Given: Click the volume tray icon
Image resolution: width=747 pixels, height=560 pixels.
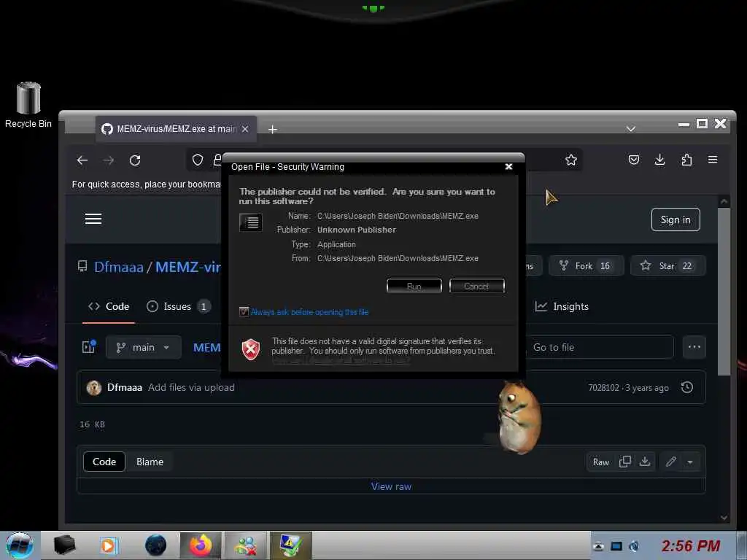Looking at the screenshot, I should tap(634, 545).
